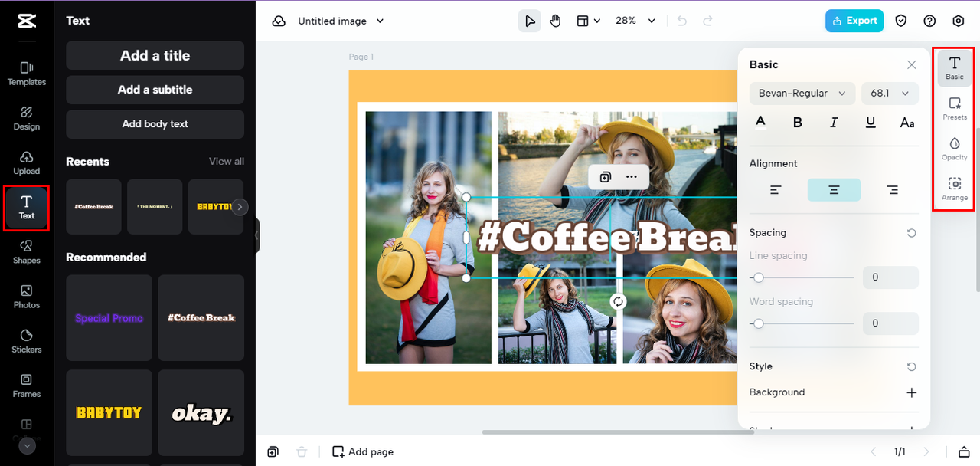
Task: Click the CapCut logo icon
Action: (27, 21)
